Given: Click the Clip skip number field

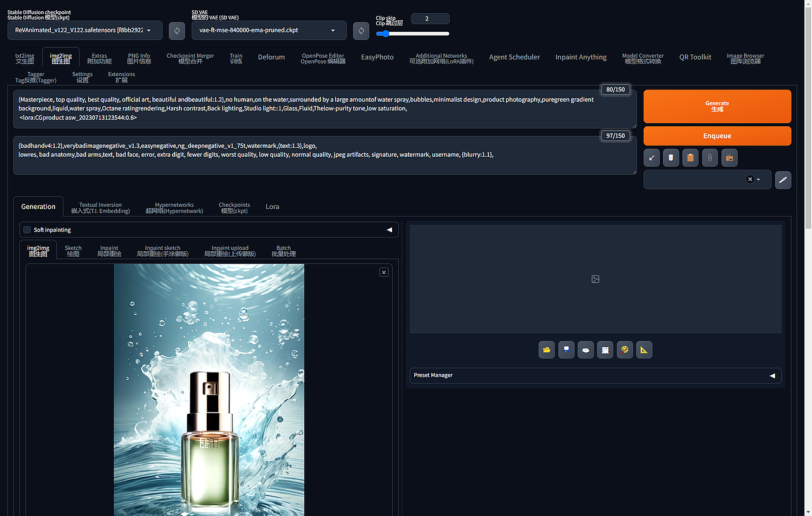Looking at the screenshot, I should pos(430,18).
